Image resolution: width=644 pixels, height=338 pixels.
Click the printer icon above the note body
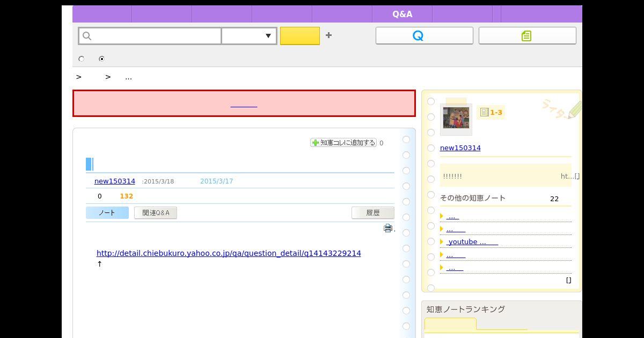point(388,228)
